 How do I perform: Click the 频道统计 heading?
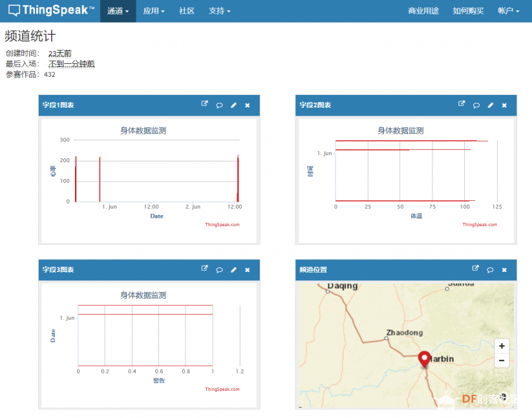pyautogui.click(x=30, y=36)
